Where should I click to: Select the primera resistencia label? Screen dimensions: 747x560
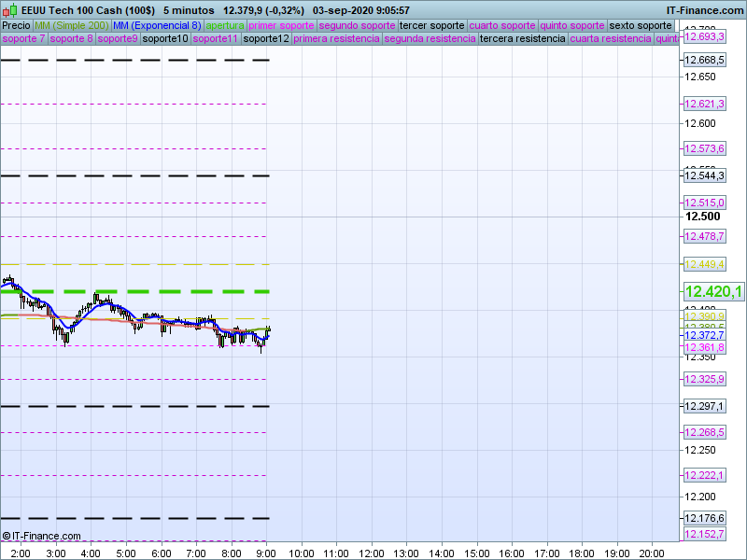pyautogui.click(x=336, y=39)
